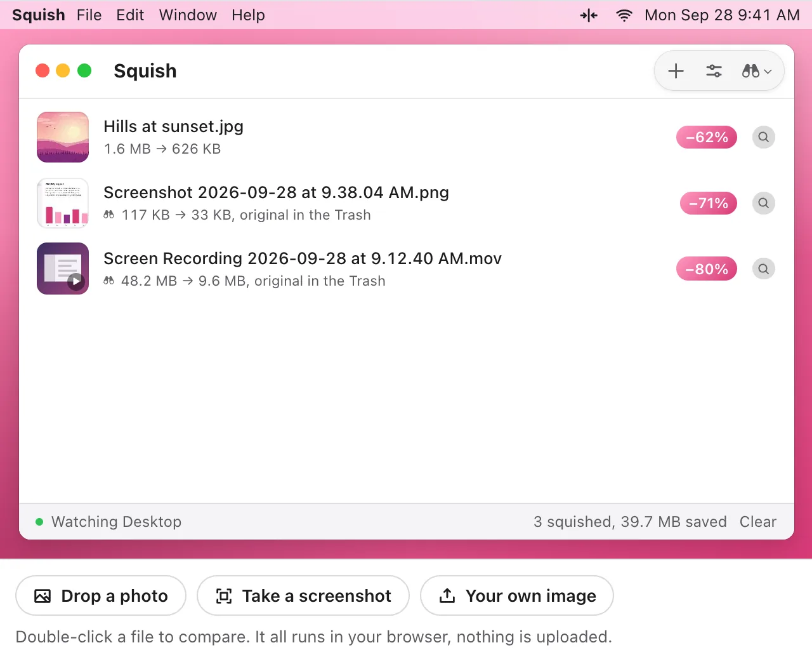Open the File menu
The image size is (812, 664).
89,15
